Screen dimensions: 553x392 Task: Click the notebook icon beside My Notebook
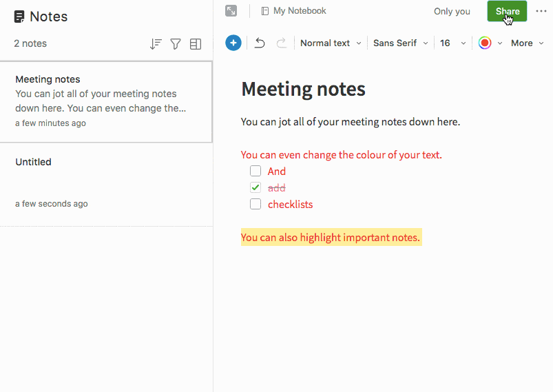point(265,11)
